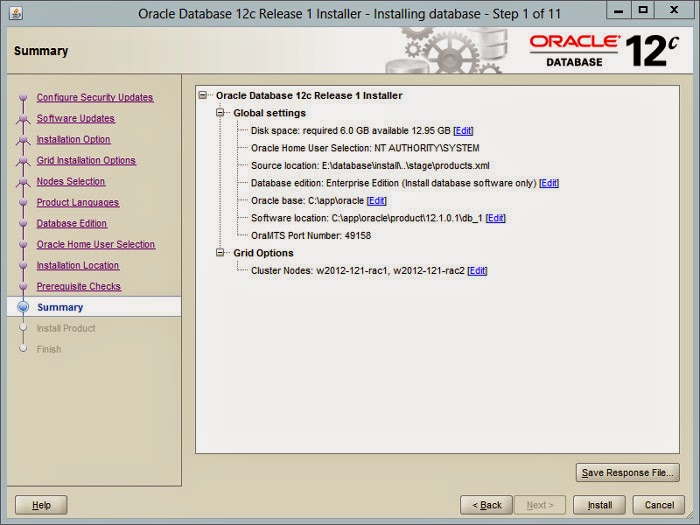700x525 pixels.
Task: Go back with the Back button
Action: click(486, 505)
